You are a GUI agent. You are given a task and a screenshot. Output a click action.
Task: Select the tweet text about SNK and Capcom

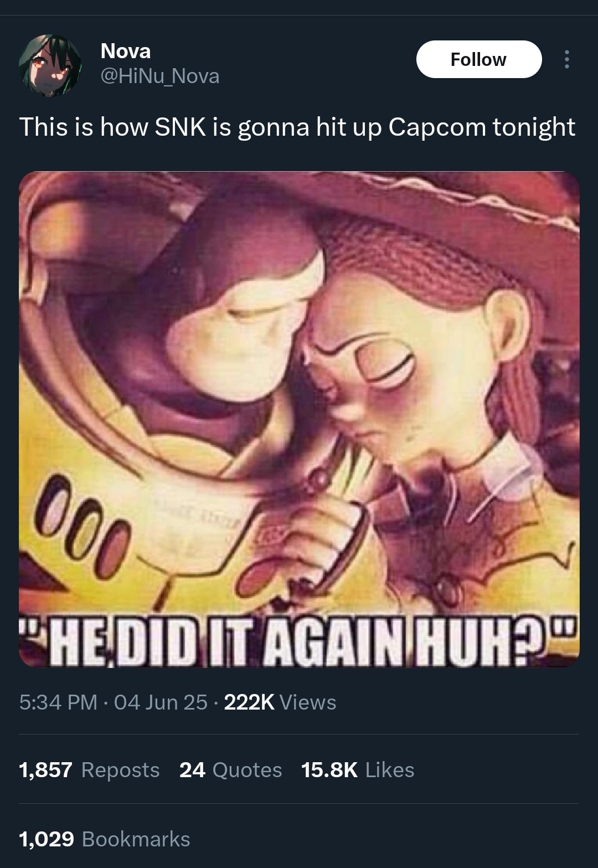[297, 127]
